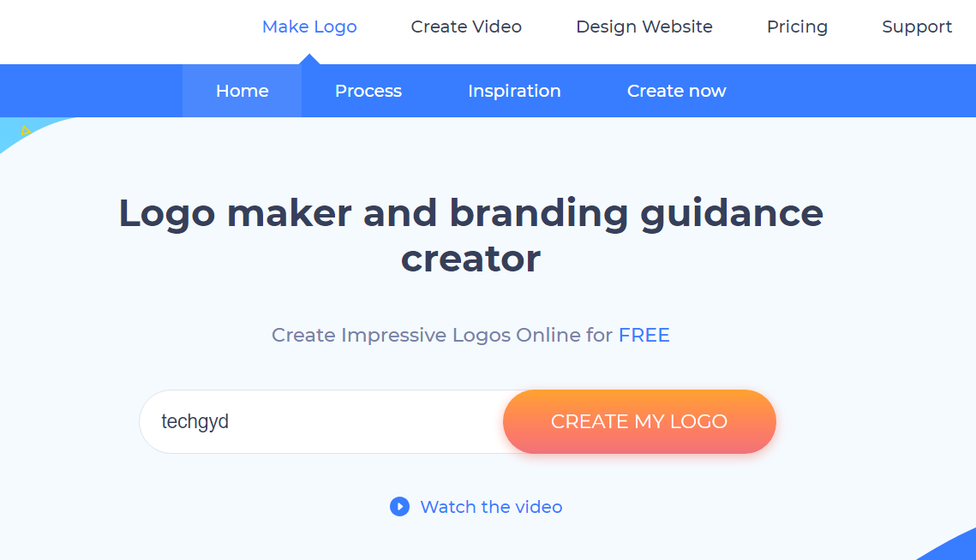Switch to the Process tab

point(368,91)
